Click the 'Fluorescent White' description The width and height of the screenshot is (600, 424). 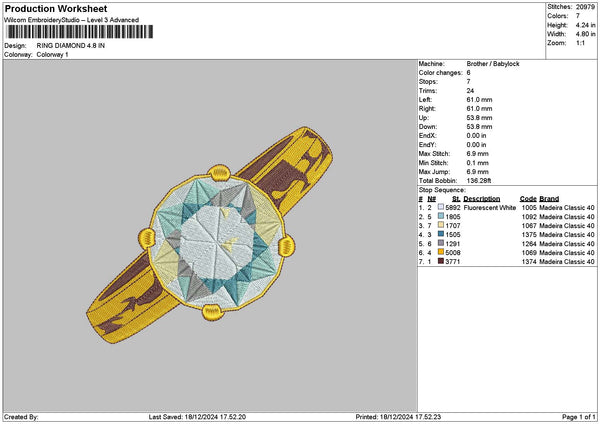click(490, 208)
